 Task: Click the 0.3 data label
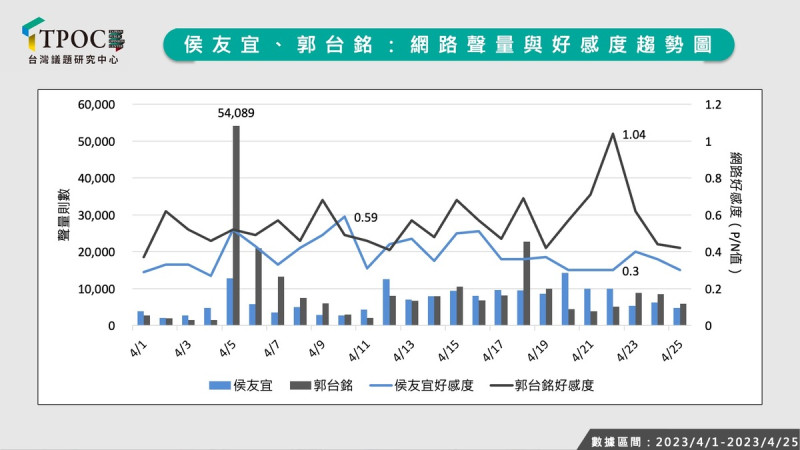coord(630,271)
